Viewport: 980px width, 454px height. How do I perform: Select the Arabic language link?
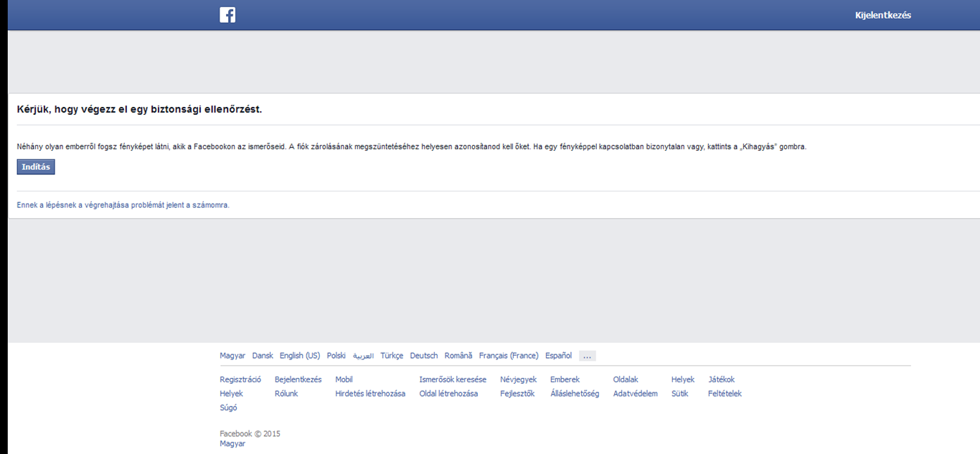(x=363, y=356)
